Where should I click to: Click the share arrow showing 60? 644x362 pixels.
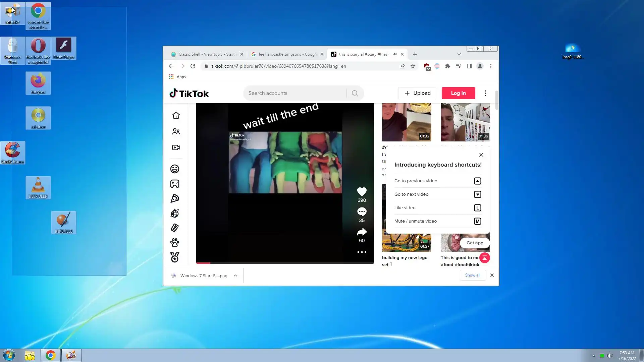[x=362, y=232]
